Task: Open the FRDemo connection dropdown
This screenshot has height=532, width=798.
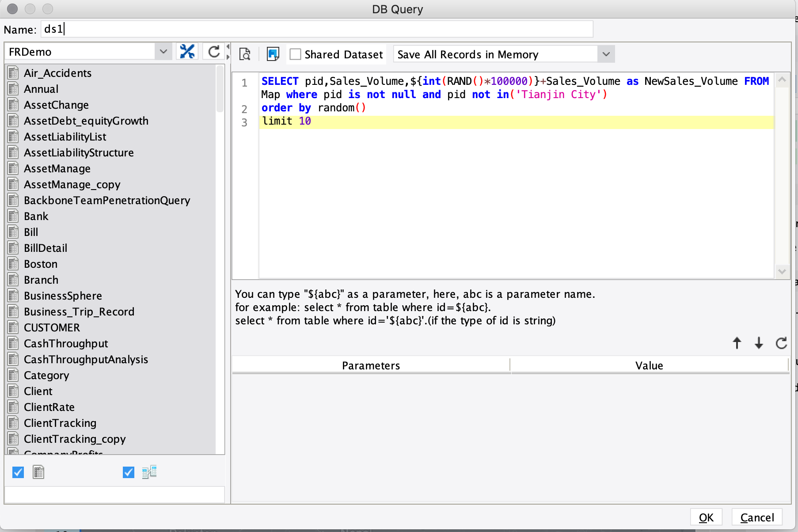Action: [x=163, y=52]
